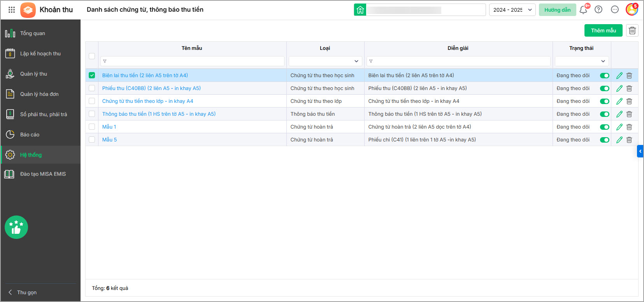Check the Mẫu 1 row checkbox
Image resolution: width=644 pixels, height=302 pixels.
coord(92,127)
